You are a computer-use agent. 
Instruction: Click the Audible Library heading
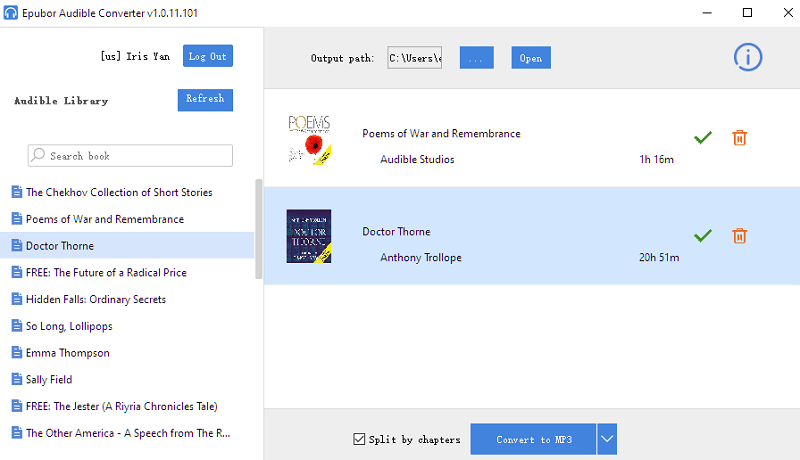tap(61, 100)
